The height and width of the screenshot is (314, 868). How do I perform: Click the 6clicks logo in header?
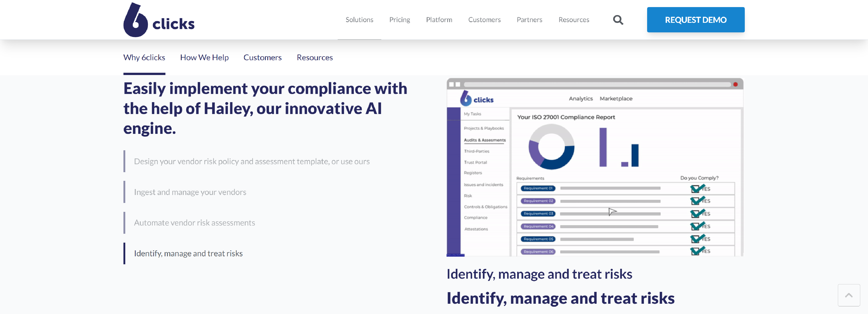coord(159,20)
